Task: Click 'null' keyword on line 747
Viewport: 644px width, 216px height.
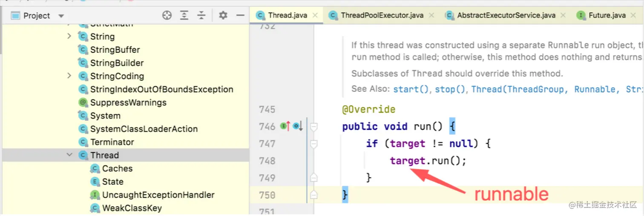Action: point(461,144)
